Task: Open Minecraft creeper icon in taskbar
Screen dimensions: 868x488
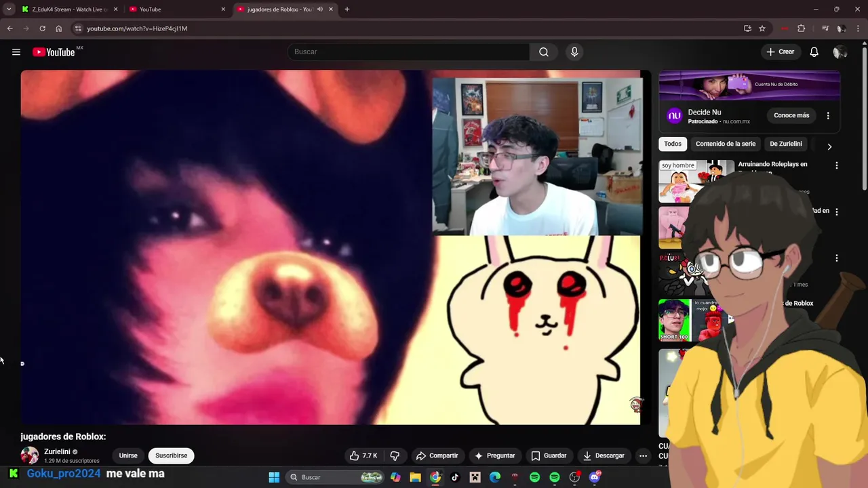Action: coord(475,477)
